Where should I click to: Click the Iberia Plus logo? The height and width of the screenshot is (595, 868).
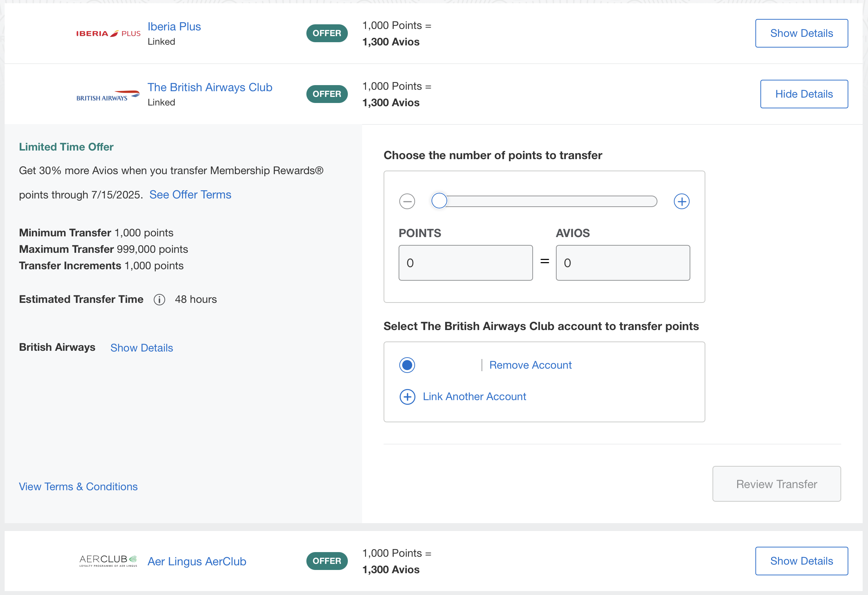[108, 34]
